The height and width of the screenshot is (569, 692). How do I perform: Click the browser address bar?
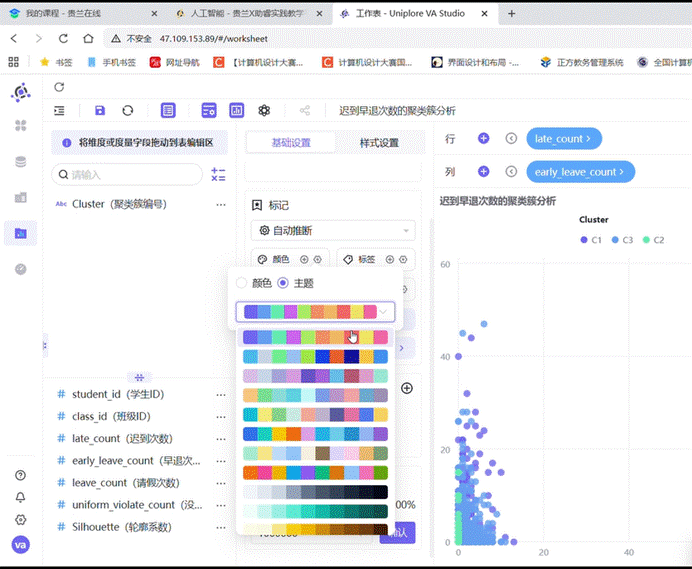397,38
